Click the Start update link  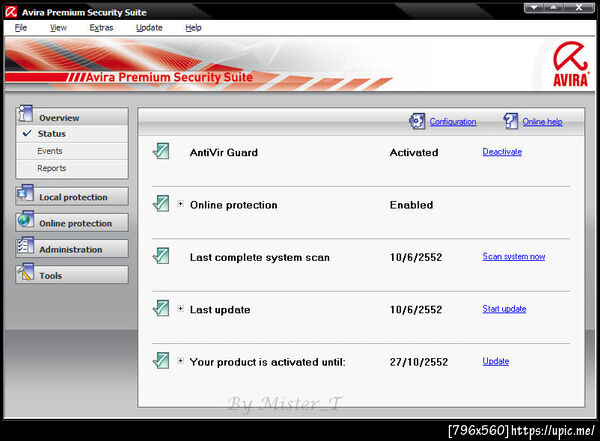[504, 309]
